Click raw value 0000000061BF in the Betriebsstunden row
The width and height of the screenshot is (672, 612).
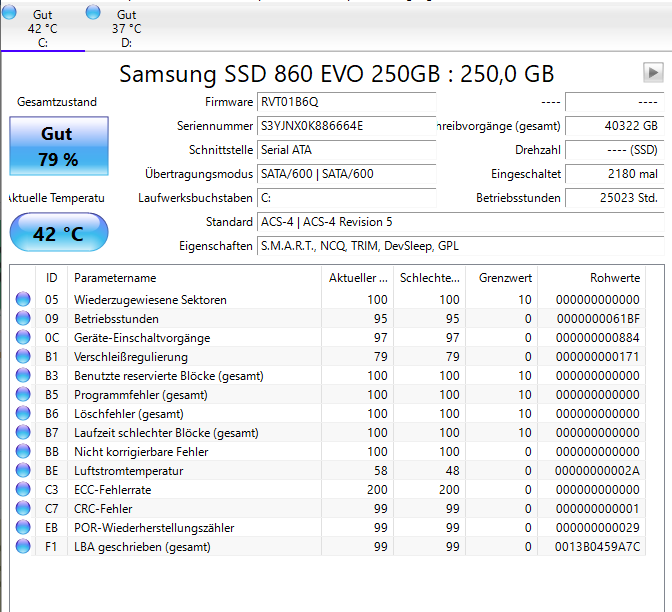point(598,319)
